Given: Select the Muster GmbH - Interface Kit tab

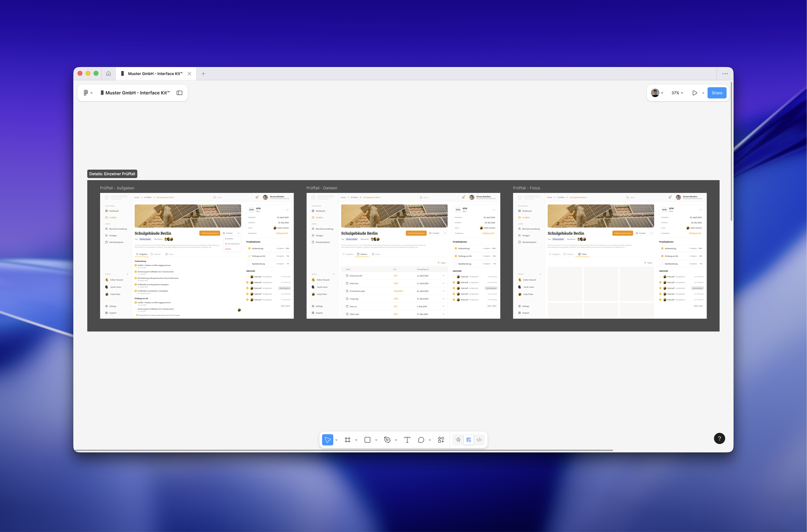Looking at the screenshot, I should click(x=155, y=74).
